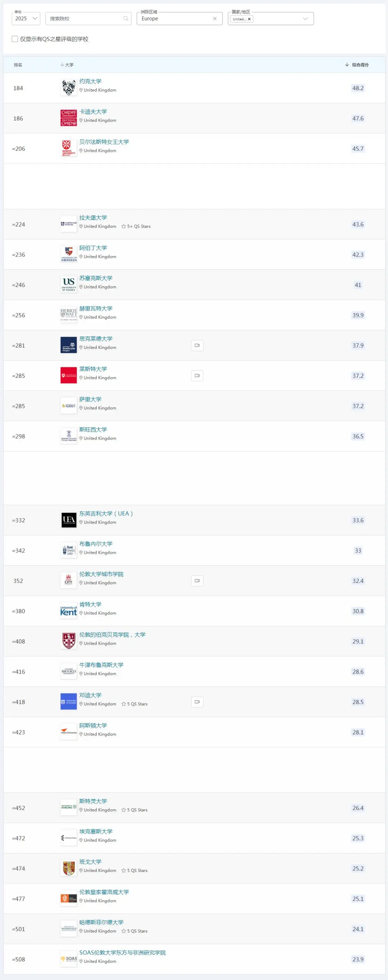Click the search magnifier icon
The image size is (388, 980).
tap(126, 19)
